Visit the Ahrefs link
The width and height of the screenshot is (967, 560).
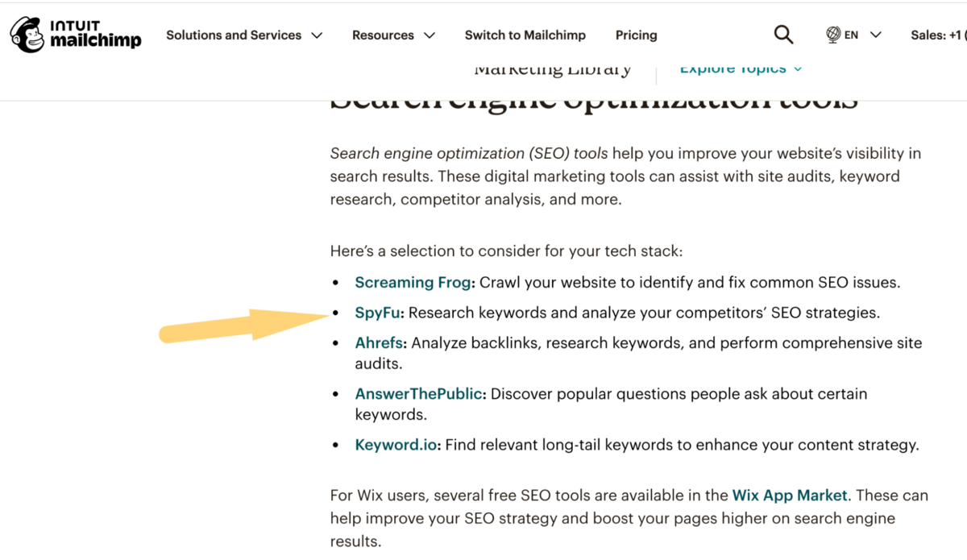(x=379, y=343)
